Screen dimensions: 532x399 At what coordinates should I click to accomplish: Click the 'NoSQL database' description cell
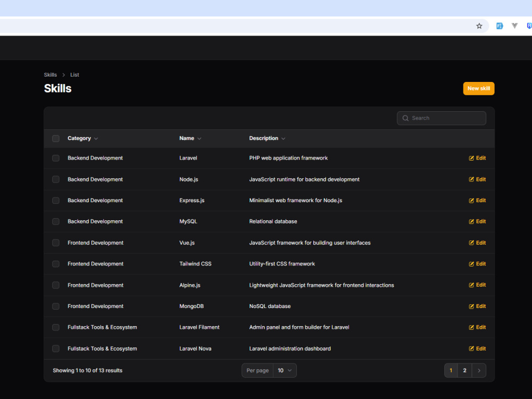270,306
